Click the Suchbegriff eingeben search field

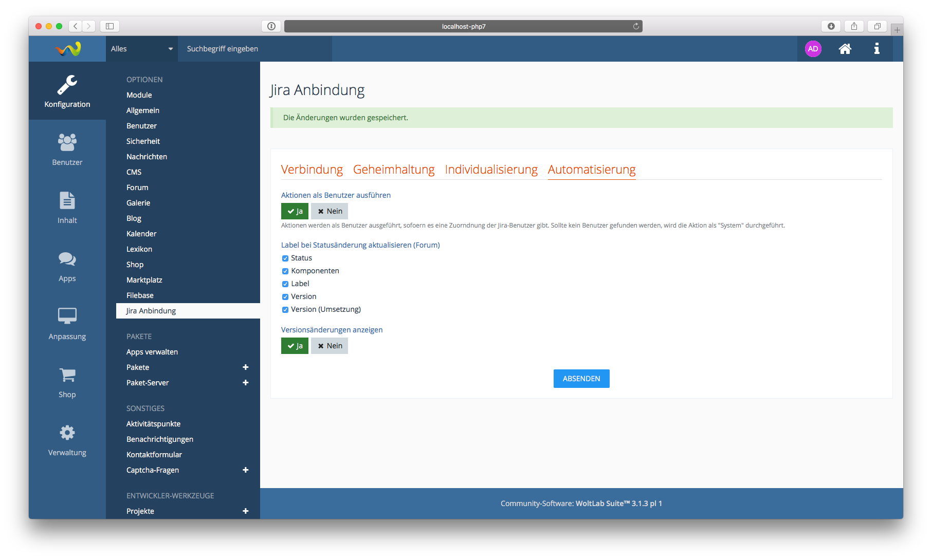(254, 49)
